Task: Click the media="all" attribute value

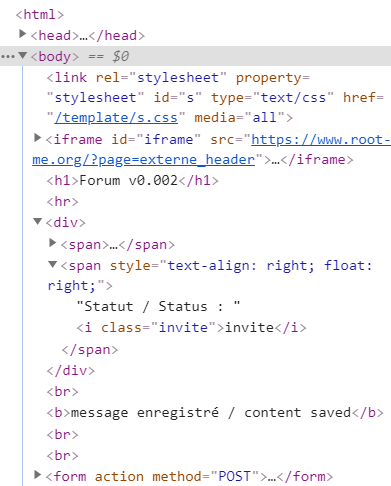Action: pos(265,118)
